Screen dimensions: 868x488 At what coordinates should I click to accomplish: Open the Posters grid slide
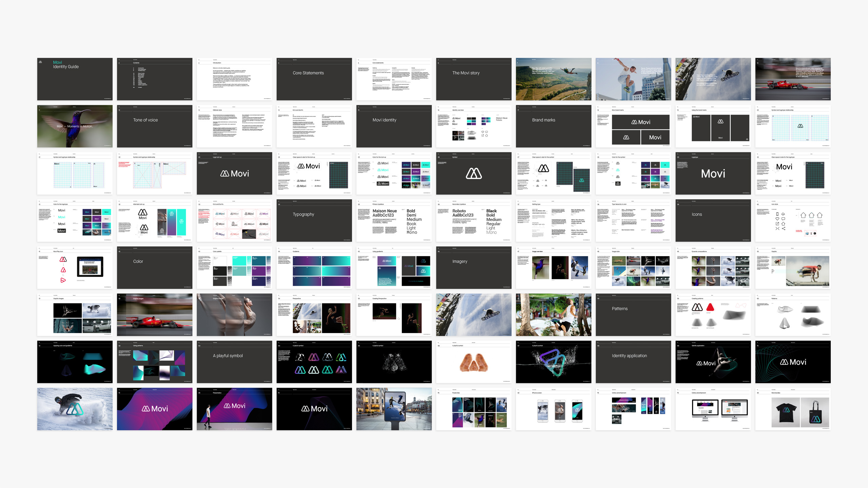(474, 409)
